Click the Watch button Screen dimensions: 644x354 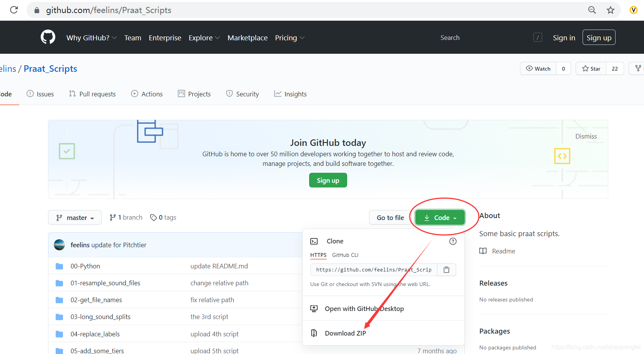pos(538,68)
